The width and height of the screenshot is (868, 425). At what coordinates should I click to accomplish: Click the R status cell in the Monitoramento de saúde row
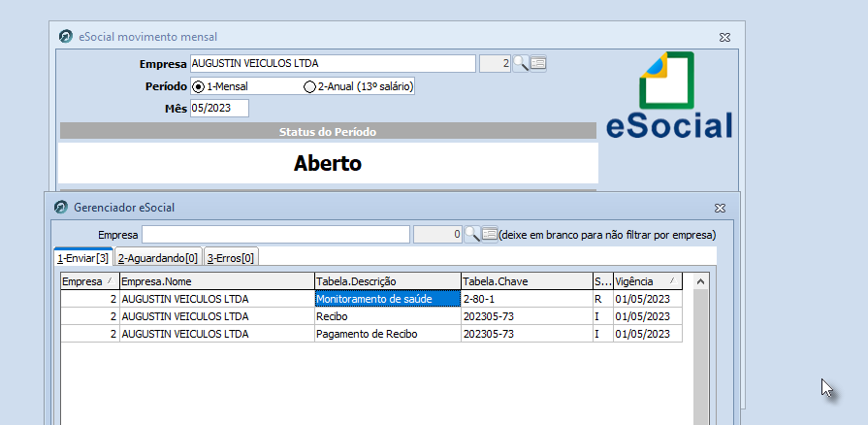point(602,299)
